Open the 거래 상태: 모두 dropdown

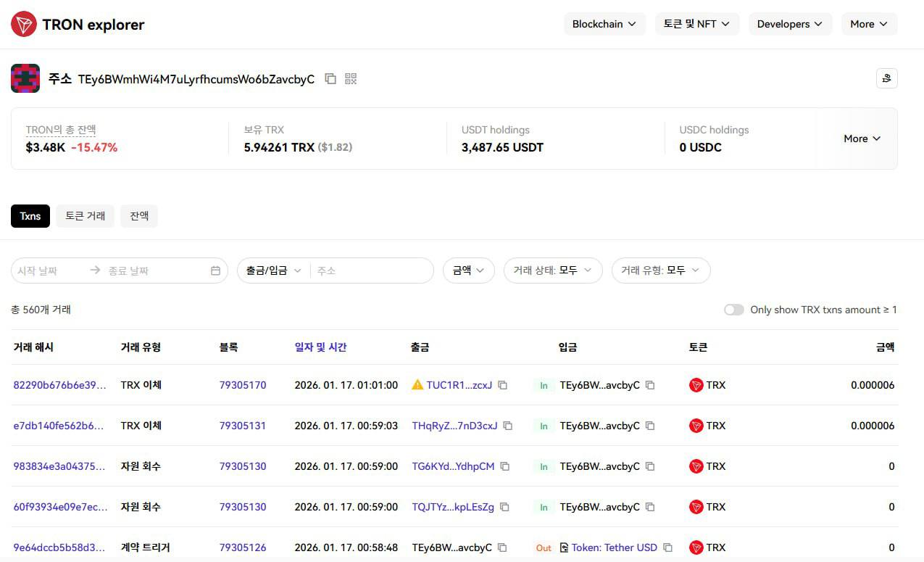point(552,270)
